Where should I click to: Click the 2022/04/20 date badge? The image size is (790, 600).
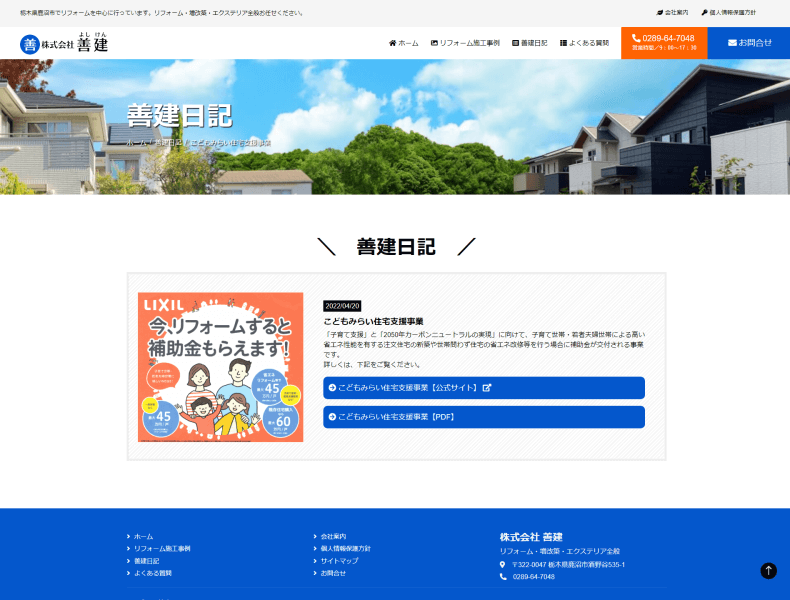click(342, 306)
